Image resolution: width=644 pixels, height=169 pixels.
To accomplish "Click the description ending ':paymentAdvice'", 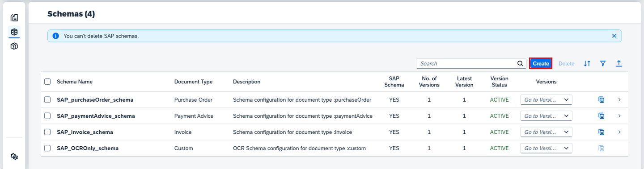I will pyautogui.click(x=303, y=116).
